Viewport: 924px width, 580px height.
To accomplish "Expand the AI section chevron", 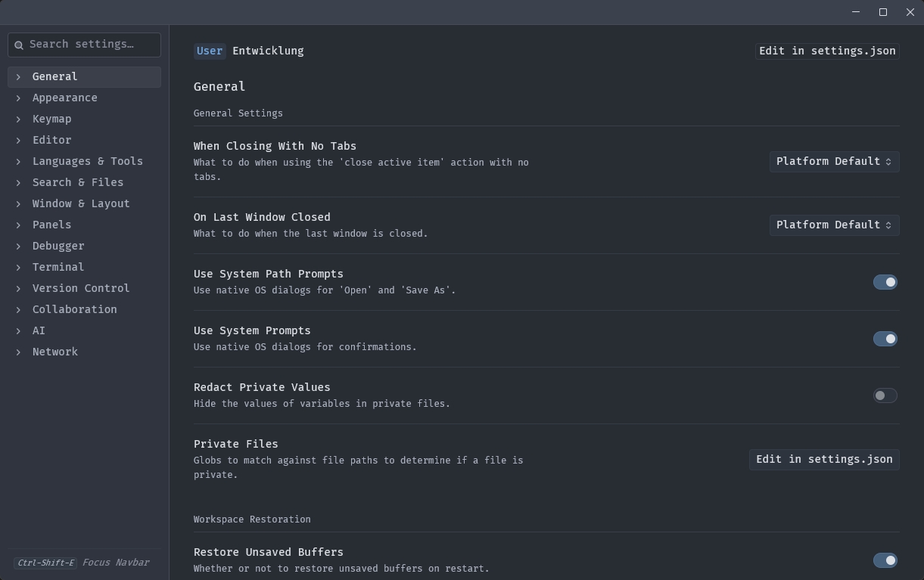I will pos(18,330).
